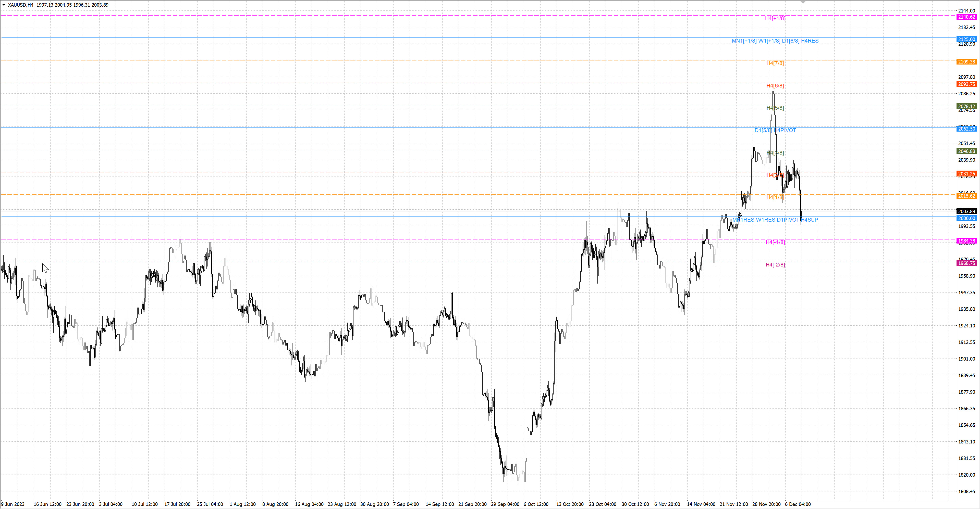980x509 pixels.
Task: Select the MN1[+1/8] W1[+1/8] D1[6/8] H4RES label
Action: [775, 41]
